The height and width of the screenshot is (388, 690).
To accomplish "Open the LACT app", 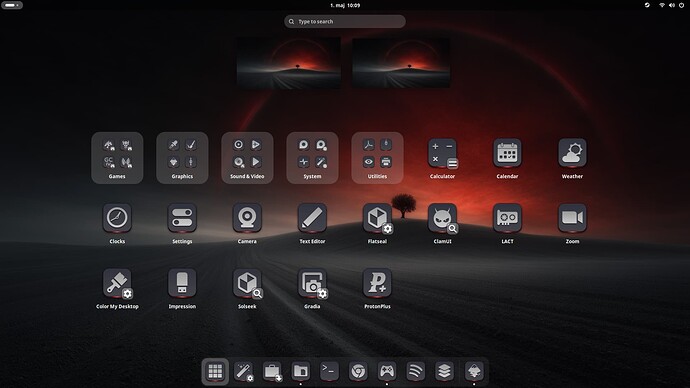I will (507, 218).
